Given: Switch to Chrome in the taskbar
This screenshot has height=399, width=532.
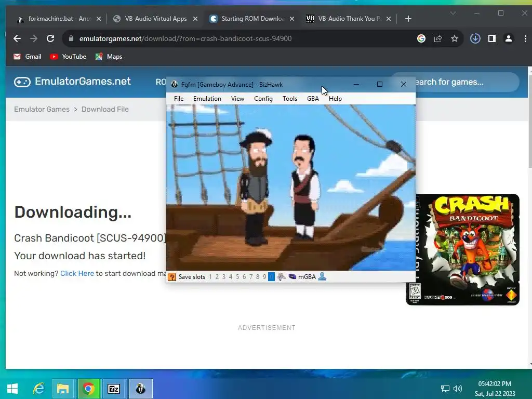Looking at the screenshot, I should (88, 389).
